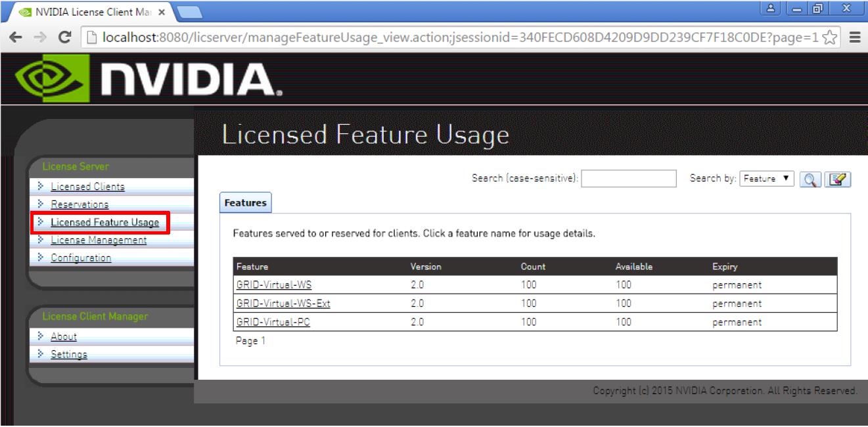Go to Licensed Feature Usage

point(104,223)
